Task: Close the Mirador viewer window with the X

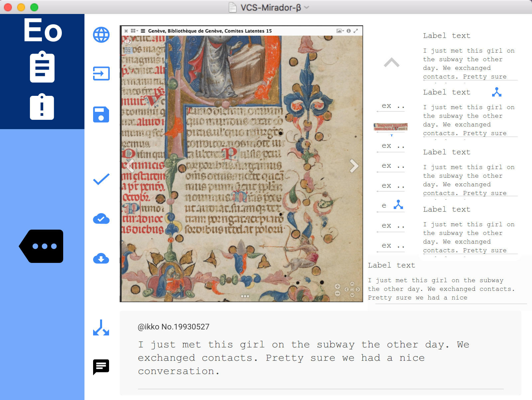Action: click(126, 31)
